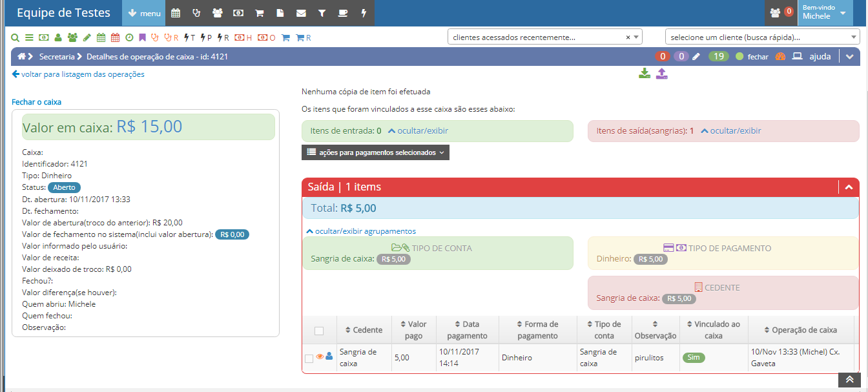The image size is (868, 392).
Task: Open 'ações para pagamentos selecionados' dropdown
Action: 375,152
